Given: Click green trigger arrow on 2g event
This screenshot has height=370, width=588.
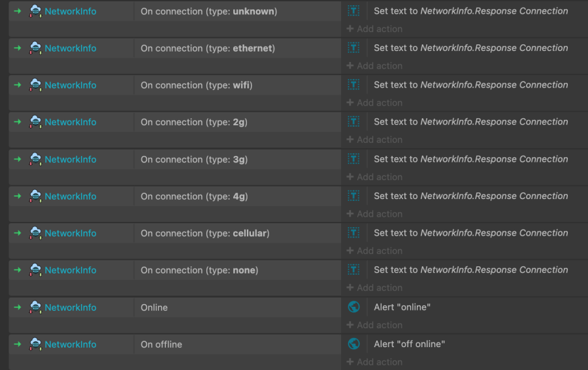Looking at the screenshot, I should pos(18,122).
